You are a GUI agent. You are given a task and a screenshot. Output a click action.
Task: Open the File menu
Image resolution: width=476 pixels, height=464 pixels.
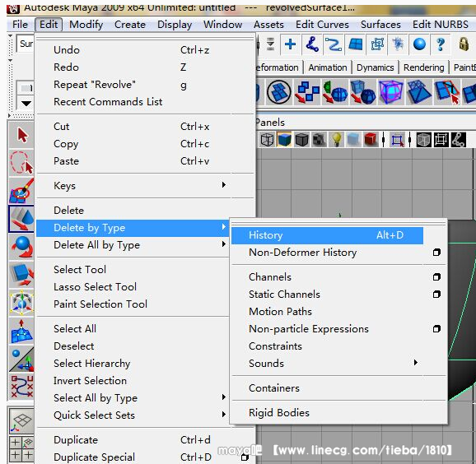(x=20, y=24)
